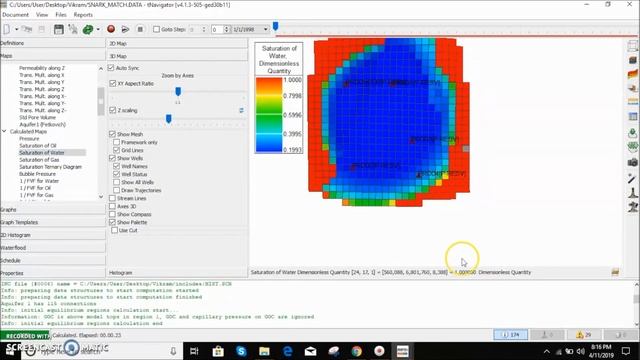
Task: Open the Histogram panel header
Action: (177, 272)
